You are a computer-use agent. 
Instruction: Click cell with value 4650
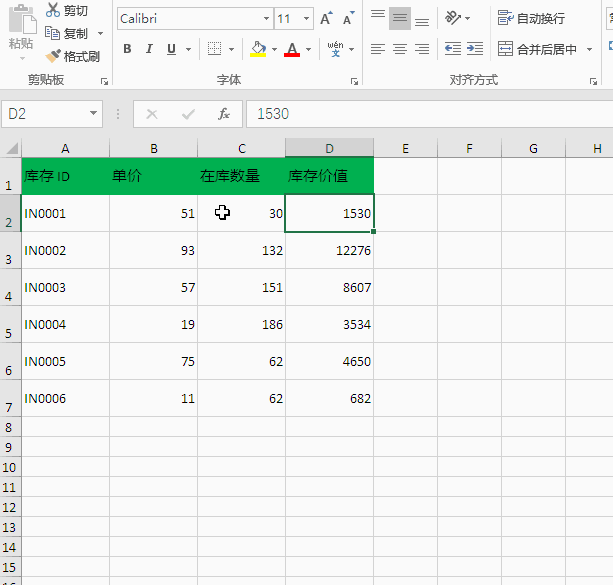330,361
